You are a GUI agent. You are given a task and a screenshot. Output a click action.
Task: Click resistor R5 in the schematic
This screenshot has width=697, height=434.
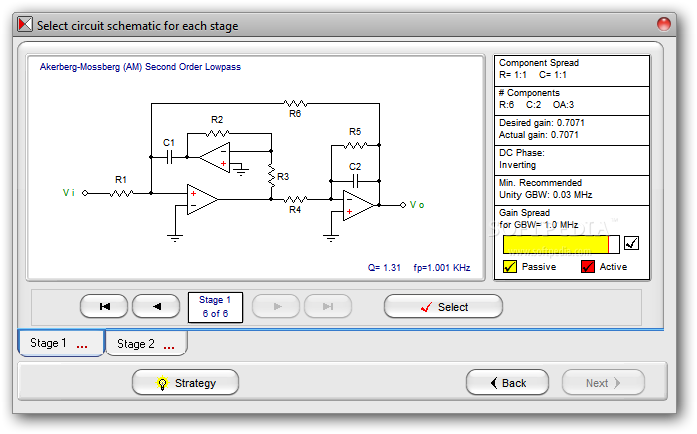355,145
